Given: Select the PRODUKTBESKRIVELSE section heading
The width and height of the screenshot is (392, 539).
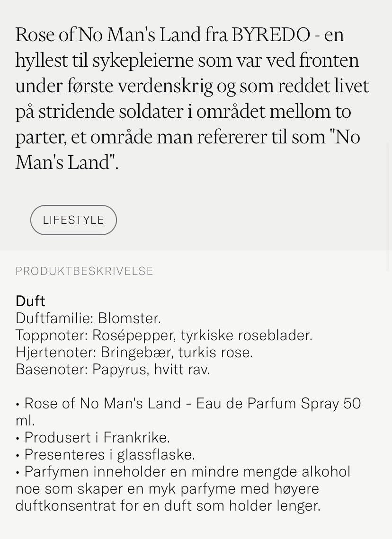Looking at the screenshot, I should (84, 271).
